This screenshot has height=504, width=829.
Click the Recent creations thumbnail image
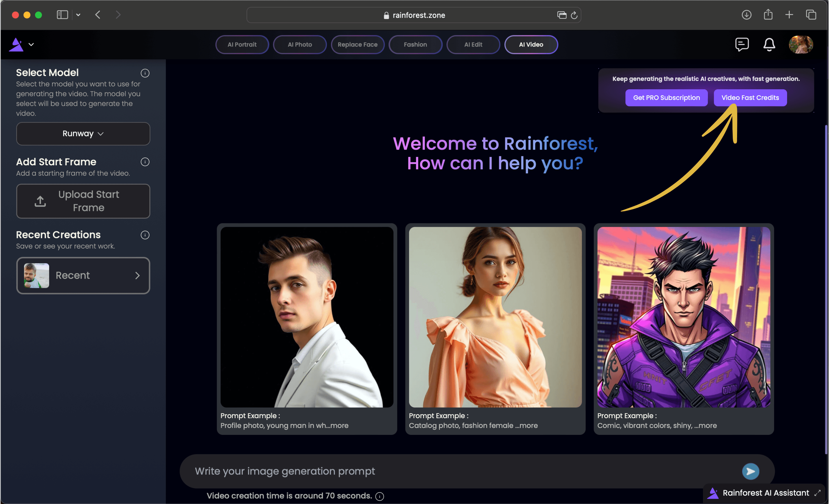[36, 275]
